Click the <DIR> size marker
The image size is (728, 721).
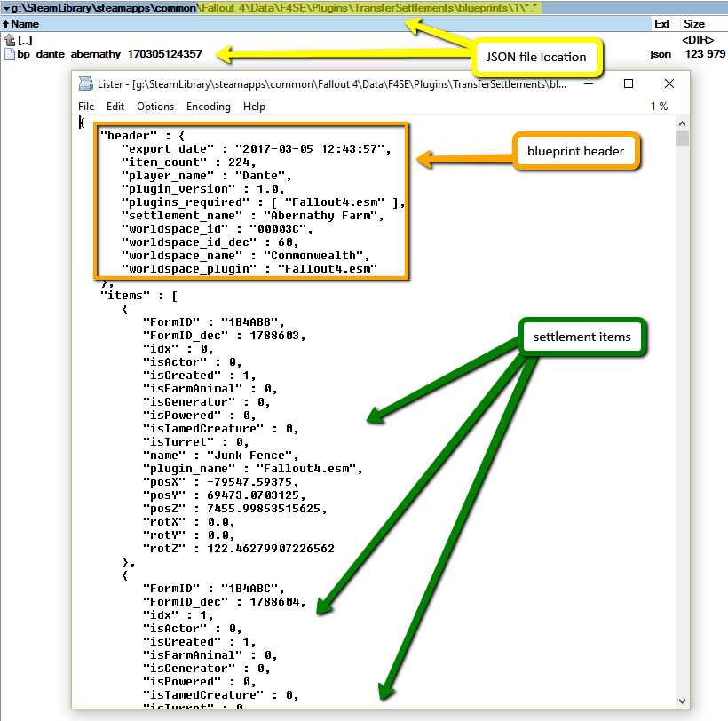tap(698, 40)
